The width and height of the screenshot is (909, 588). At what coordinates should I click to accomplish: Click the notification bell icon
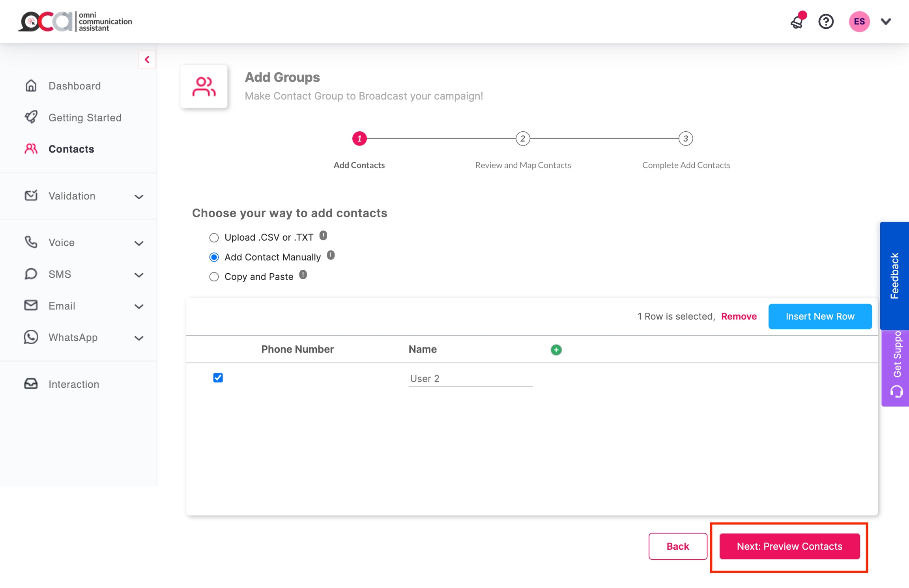[797, 22]
